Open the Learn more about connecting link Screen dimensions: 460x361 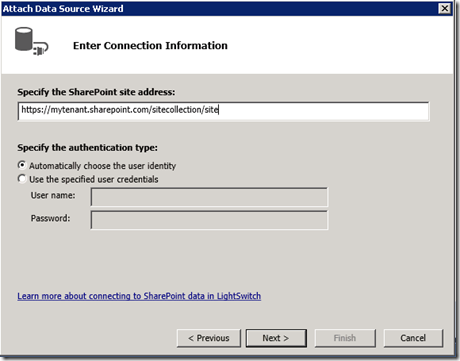coord(139,296)
